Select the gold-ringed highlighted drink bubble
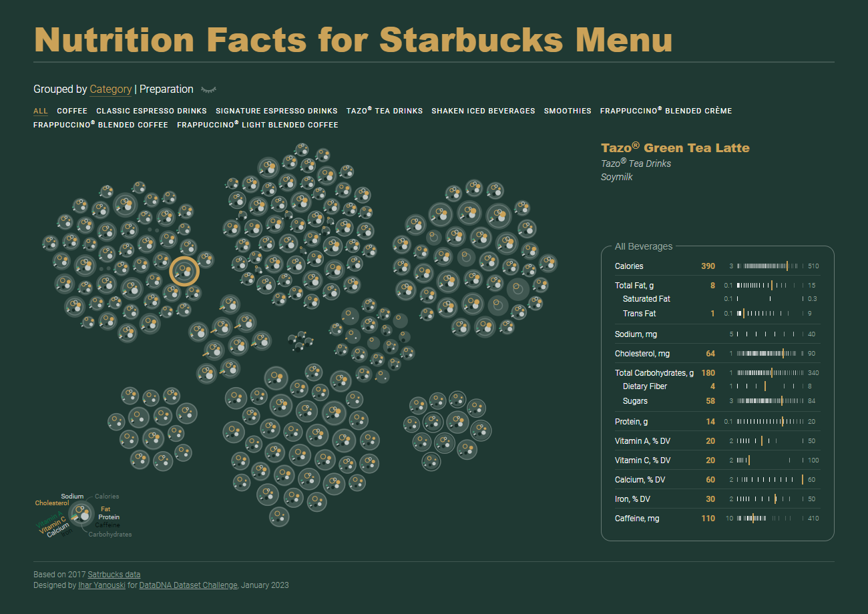868x614 pixels. [184, 272]
